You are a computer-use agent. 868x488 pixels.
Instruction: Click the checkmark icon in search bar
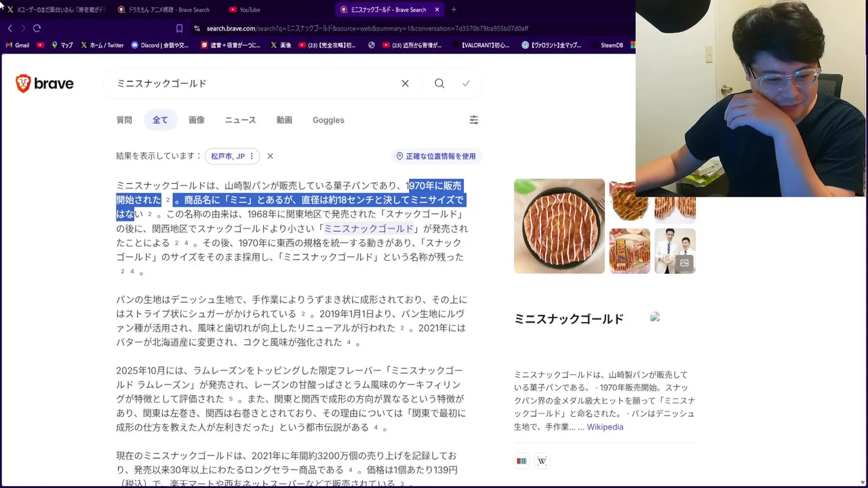point(466,83)
